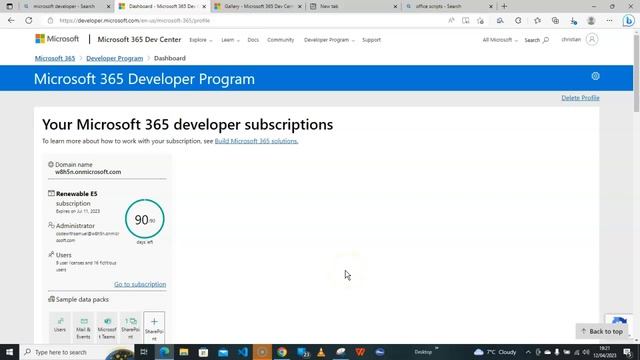Open weather widget showing 7°C Cloudy
This screenshot has width=640, height=360.
[495, 352]
